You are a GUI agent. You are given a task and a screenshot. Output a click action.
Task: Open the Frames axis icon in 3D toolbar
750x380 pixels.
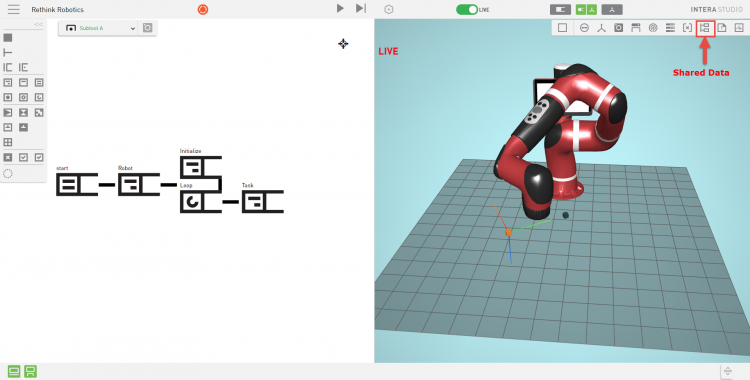(x=601, y=28)
